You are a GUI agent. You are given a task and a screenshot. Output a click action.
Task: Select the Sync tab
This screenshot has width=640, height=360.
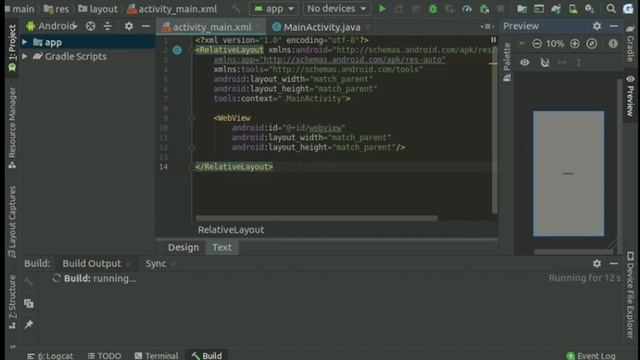coord(156,264)
